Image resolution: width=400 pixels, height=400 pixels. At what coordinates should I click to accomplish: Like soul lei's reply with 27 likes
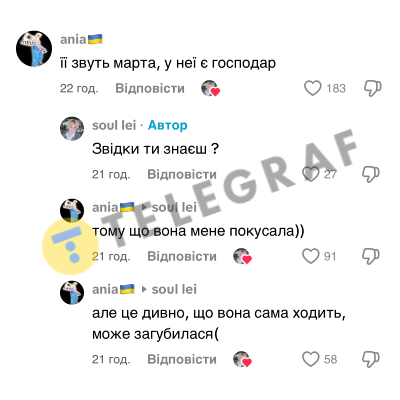(310, 174)
